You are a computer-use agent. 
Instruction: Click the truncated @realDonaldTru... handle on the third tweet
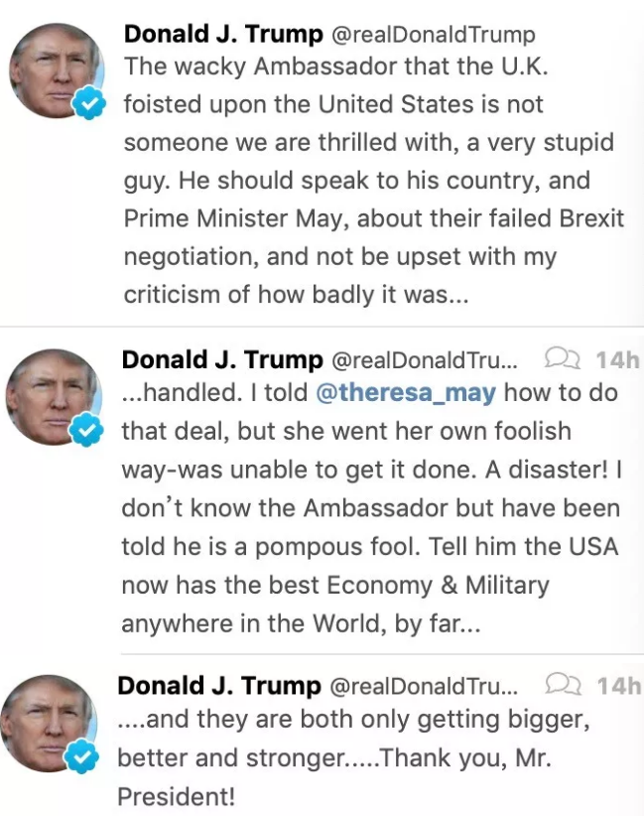point(424,686)
